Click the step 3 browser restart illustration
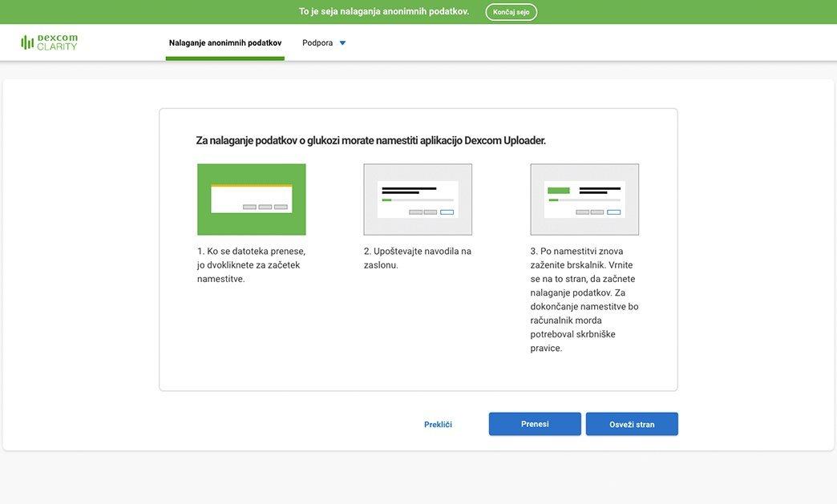 pyautogui.click(x=584, y=200)
